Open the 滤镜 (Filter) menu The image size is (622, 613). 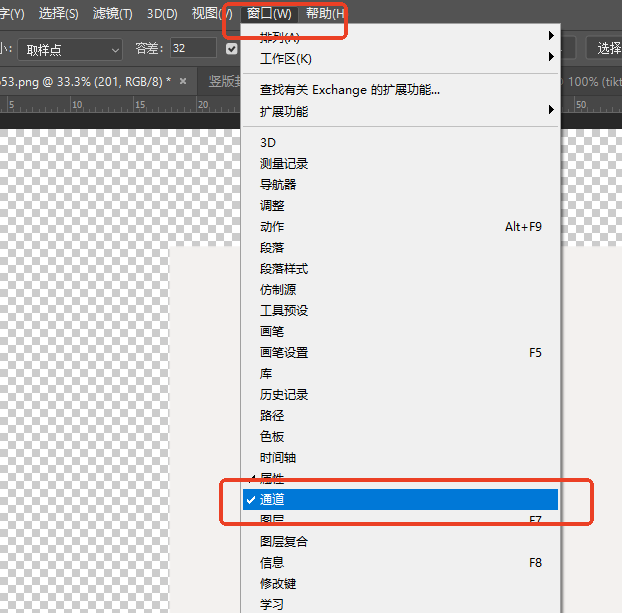click(x=112, y=14)
